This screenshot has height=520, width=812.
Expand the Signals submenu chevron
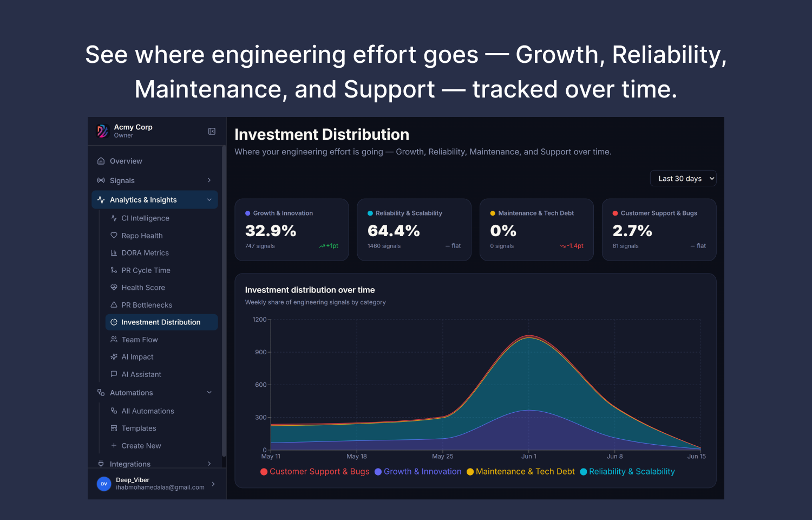pos(209,180)
